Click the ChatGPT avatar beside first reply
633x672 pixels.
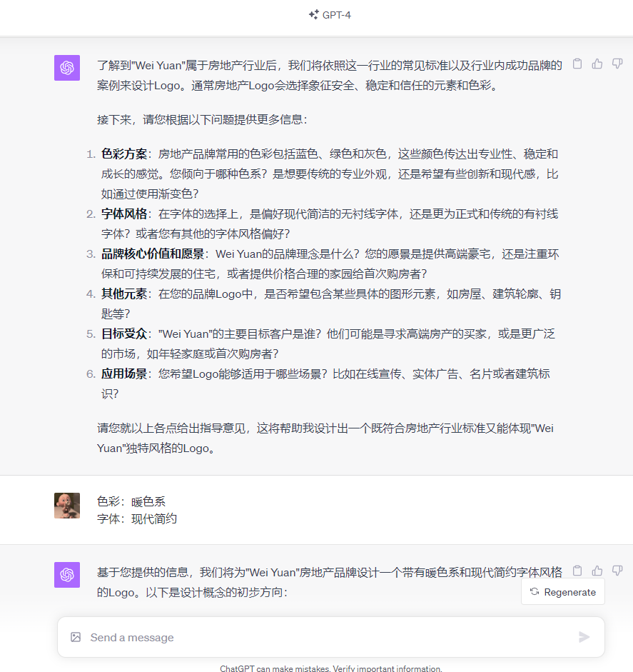click(x=67, y=68)
